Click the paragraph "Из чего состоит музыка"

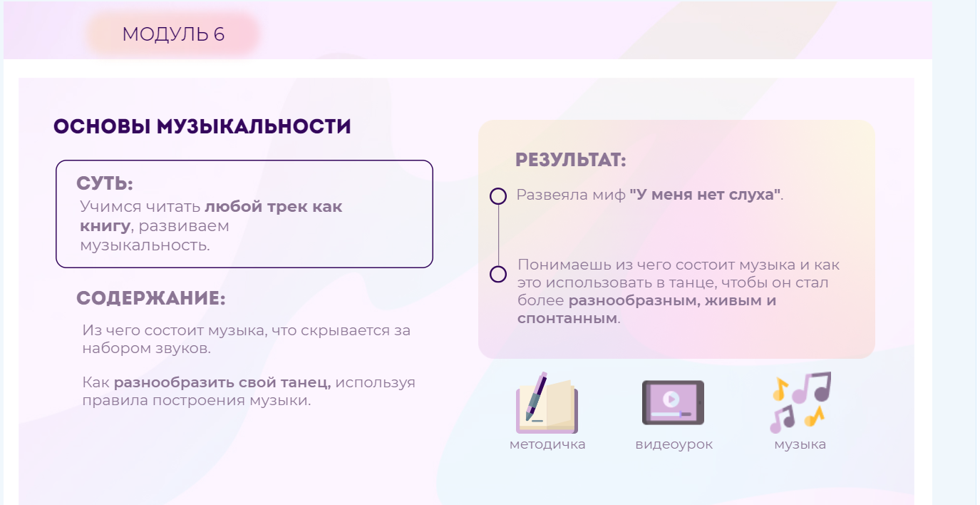pos(247,340)
